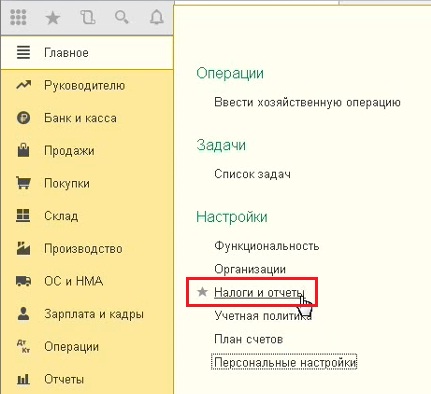Open the Персональные настройки link
Image resolution: width=431 pixels, height=394 pixels.
[x=284, y=362]
